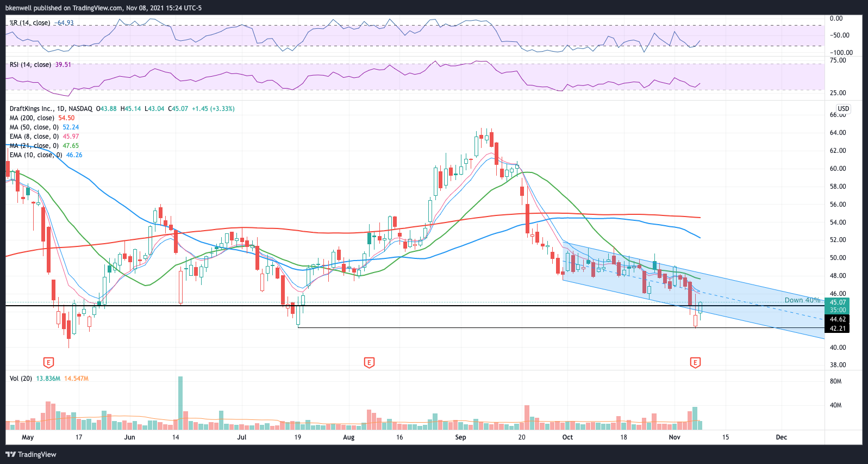Click the 42.21 price line label
868x464 pixels.
838,329
